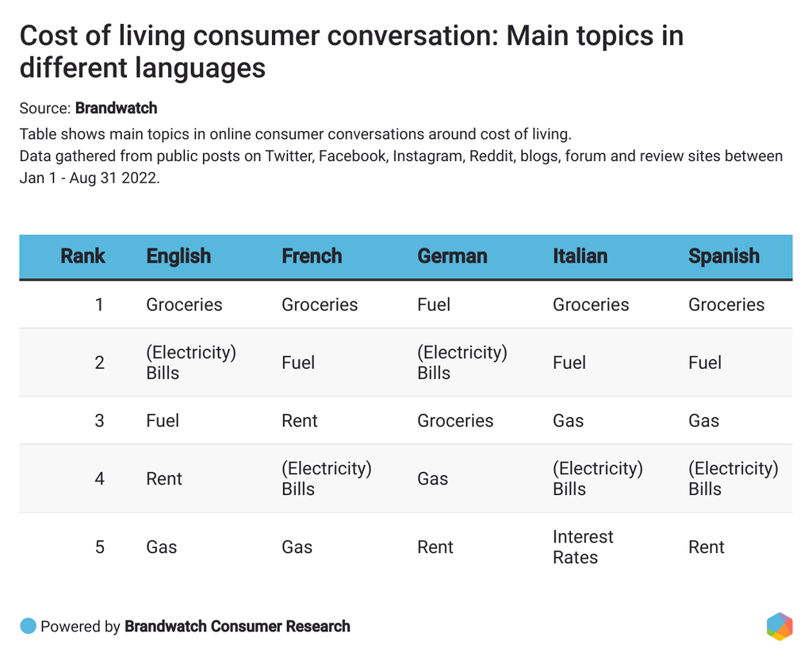Viewport: 812px width, 664px height.
Task: Open the Brandwatch source link
Action: [x=116, y=108]
